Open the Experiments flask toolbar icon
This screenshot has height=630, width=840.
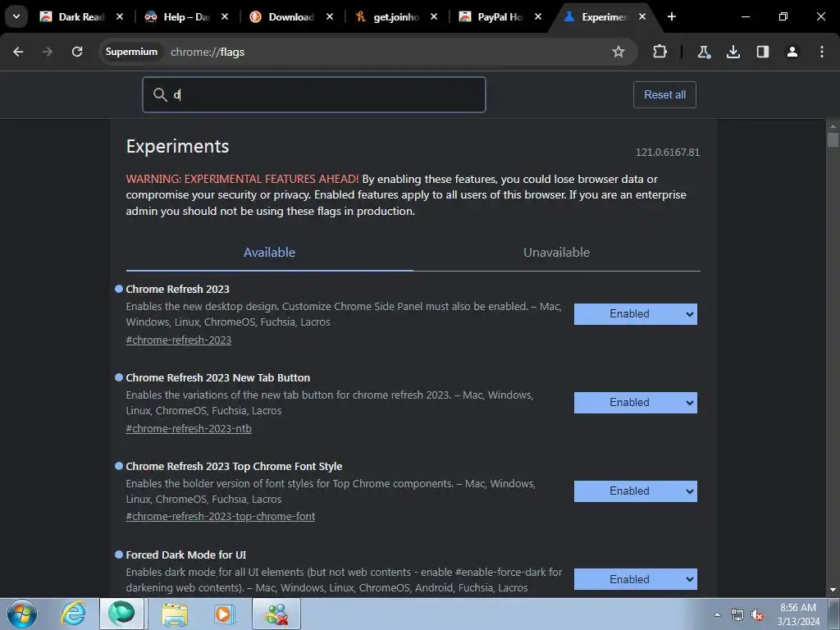coord(703,52)
